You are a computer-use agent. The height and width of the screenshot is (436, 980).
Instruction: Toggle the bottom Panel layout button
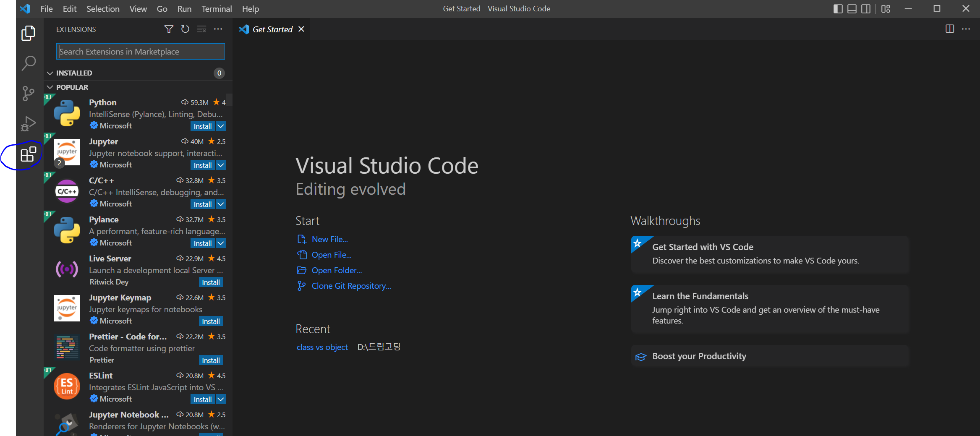point(852,9)
